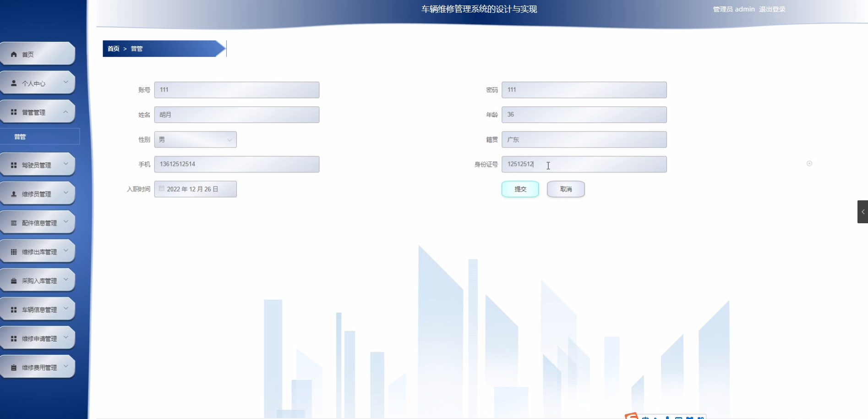The height and width of the screenshot is (419, 868).
Task: Click the clipboard icon of 维修费用管理
Action: 14,367
